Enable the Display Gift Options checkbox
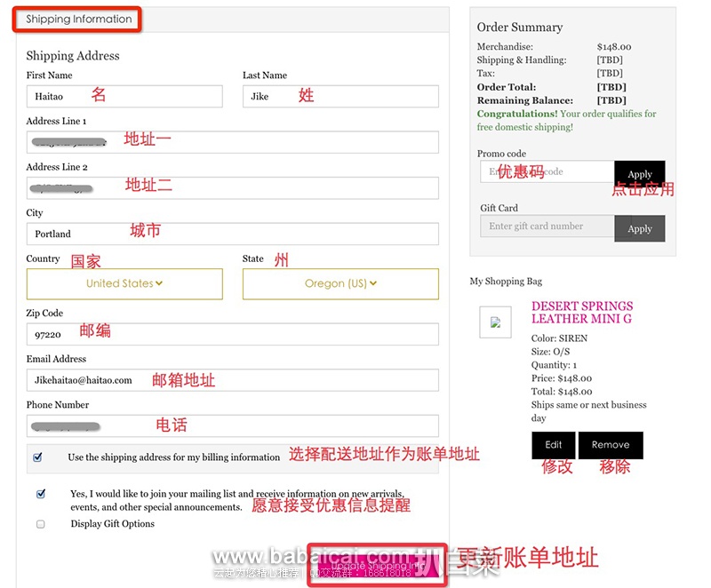 click(x=41, y=524)
